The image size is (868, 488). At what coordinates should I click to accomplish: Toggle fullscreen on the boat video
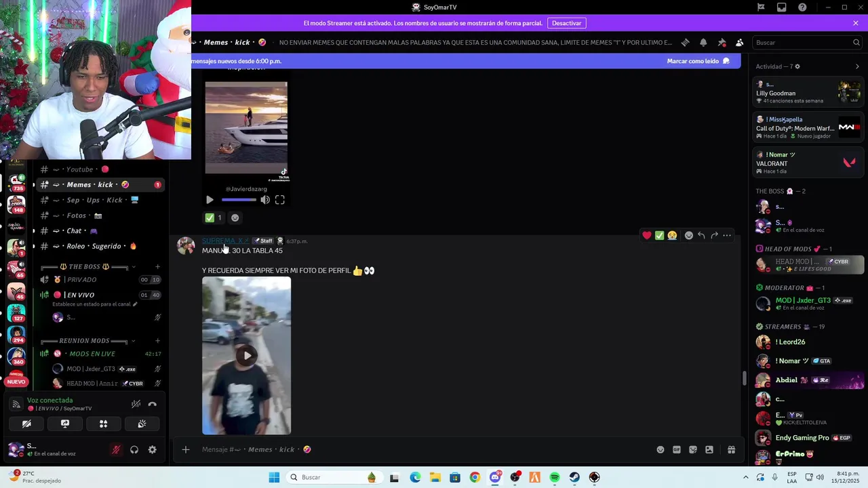[x=280, y=199]
